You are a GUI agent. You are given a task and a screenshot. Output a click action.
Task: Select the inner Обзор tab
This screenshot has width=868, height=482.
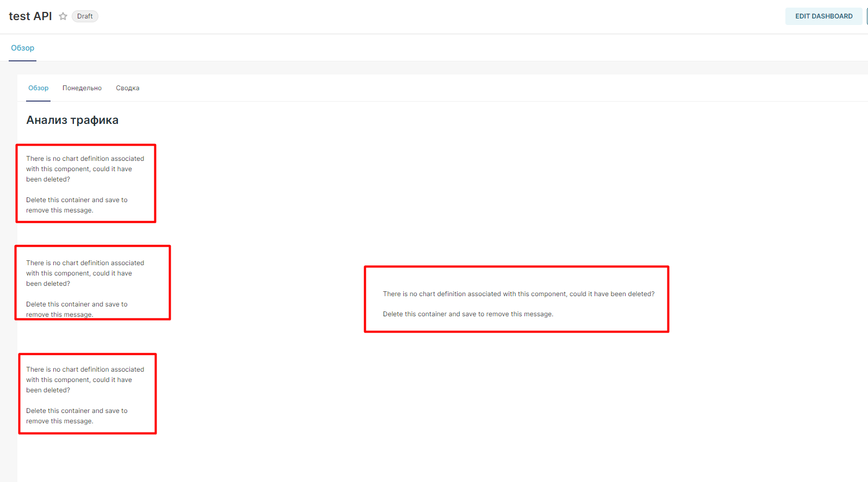pyautogui.click(x=39, y=88)
